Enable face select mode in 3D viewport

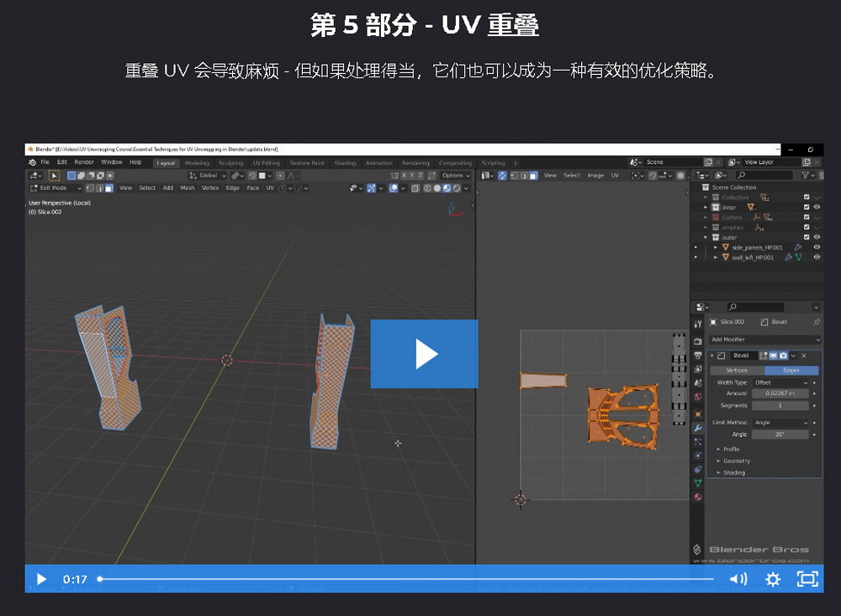coord(108,188)
